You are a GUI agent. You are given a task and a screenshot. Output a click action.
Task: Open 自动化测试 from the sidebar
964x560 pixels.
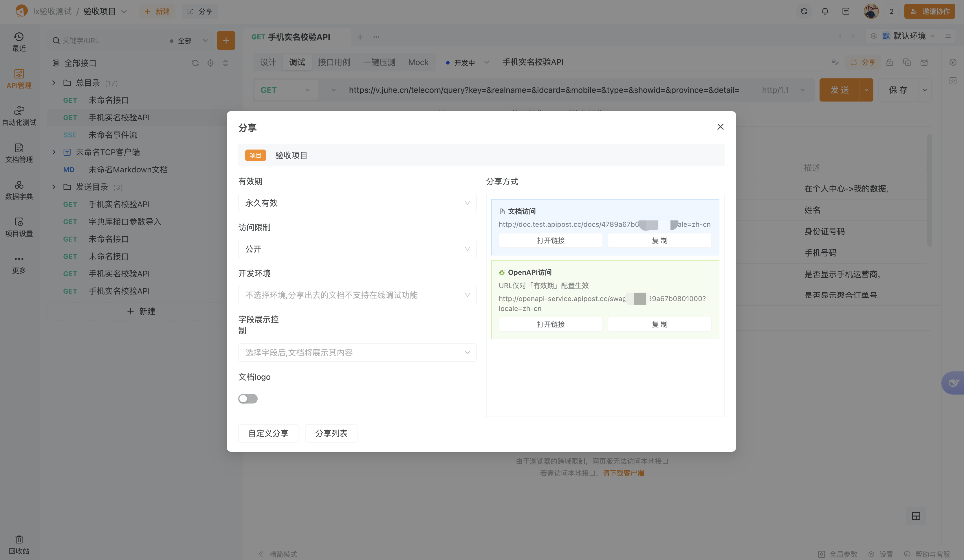pyautogui.click(x=19, y=116)
